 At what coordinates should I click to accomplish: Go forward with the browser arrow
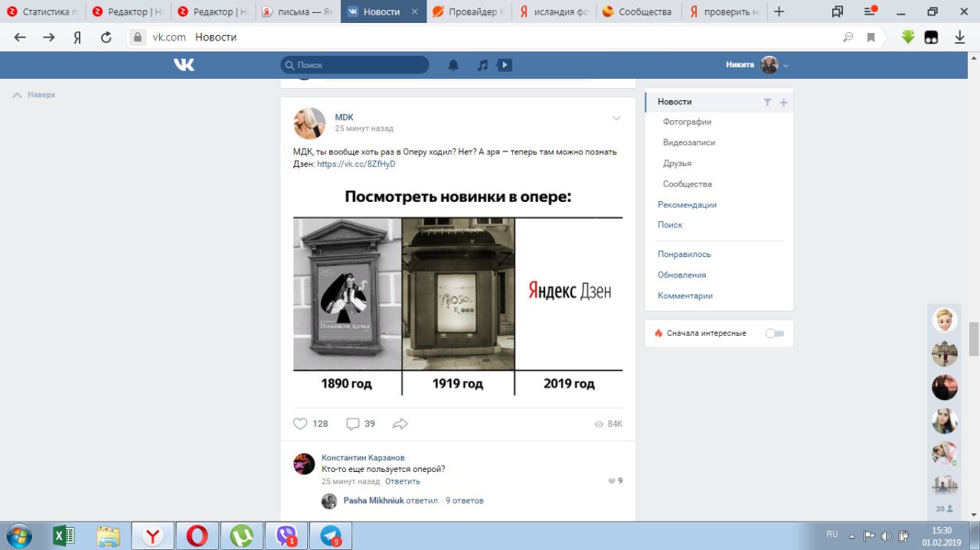48,37
